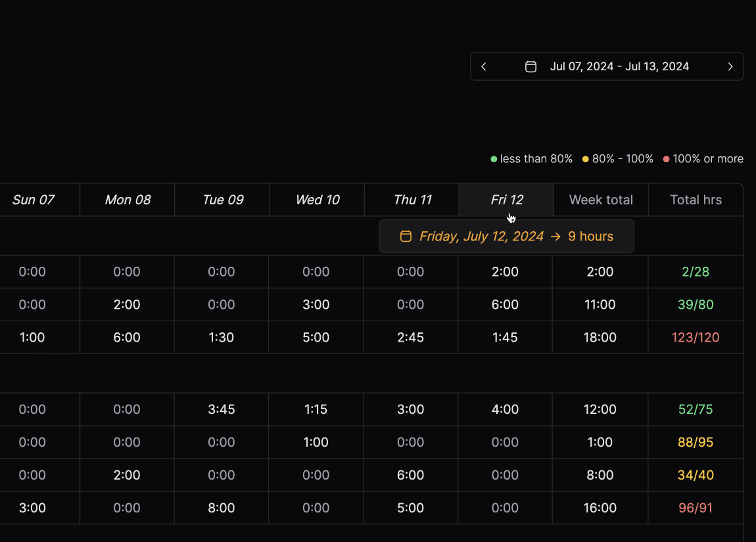Click Wednesday 1:15 cell

[x=316, y=409]
